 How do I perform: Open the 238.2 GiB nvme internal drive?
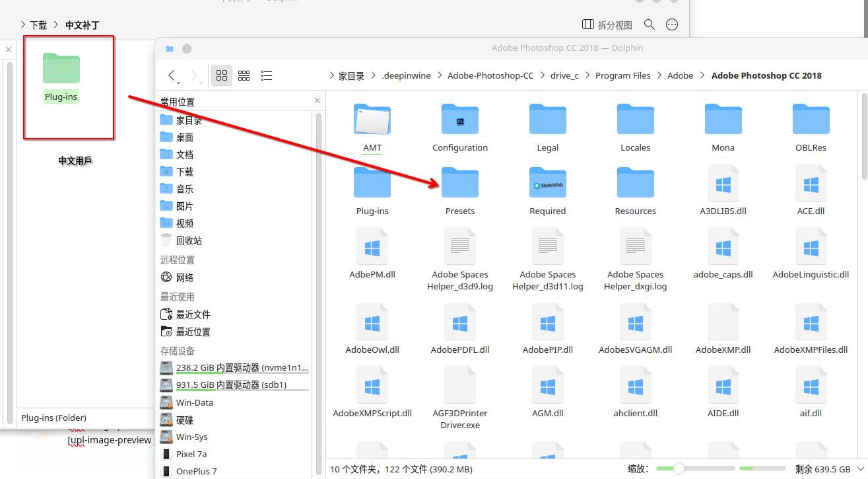click(x=236, y=367)
